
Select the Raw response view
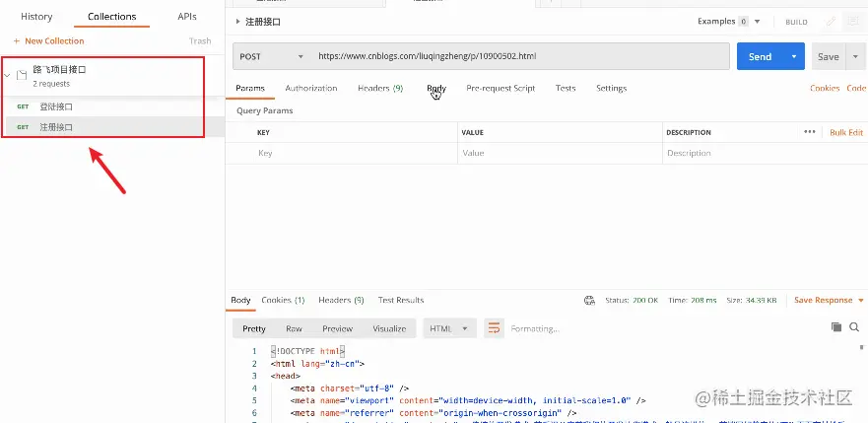tap(294, 328)
